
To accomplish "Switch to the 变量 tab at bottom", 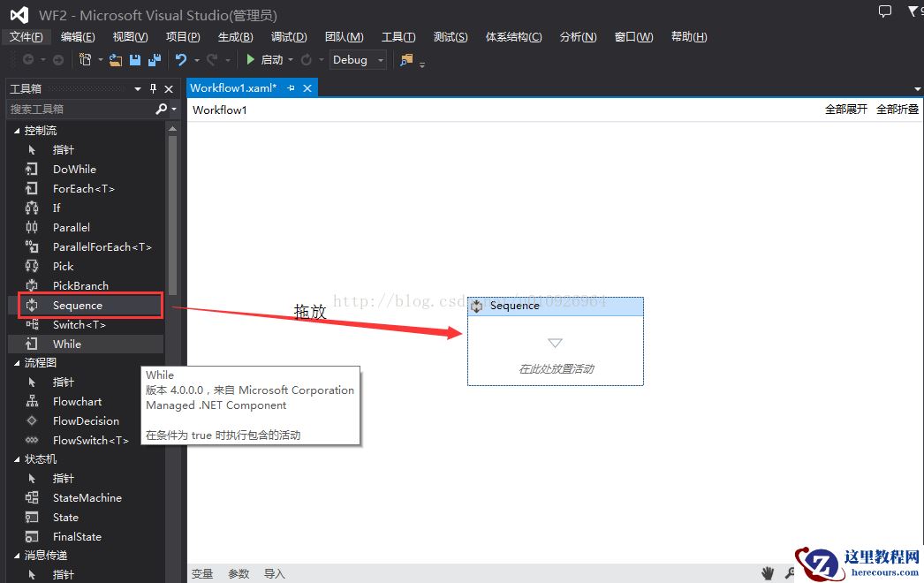I will 202,573.
